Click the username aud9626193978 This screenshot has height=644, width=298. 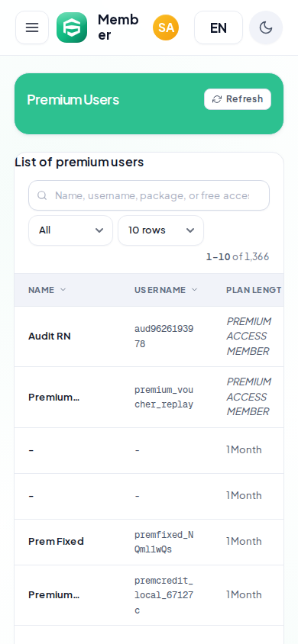point(164,336)
